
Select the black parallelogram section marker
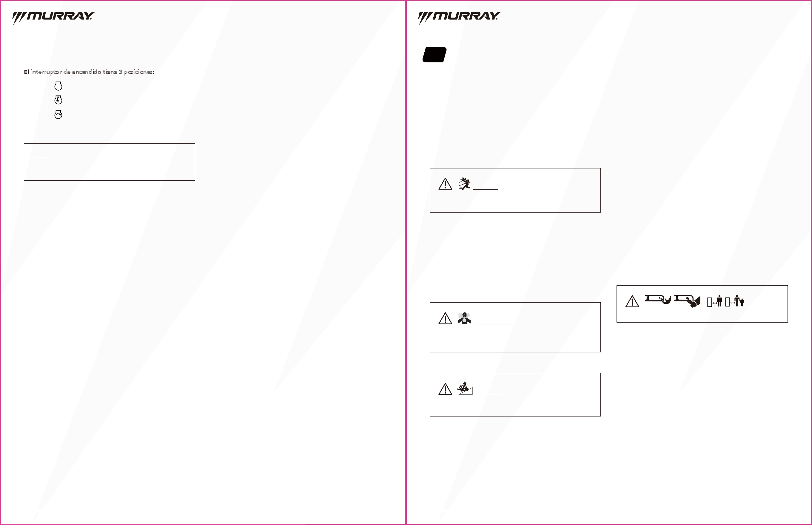[435, 55]
